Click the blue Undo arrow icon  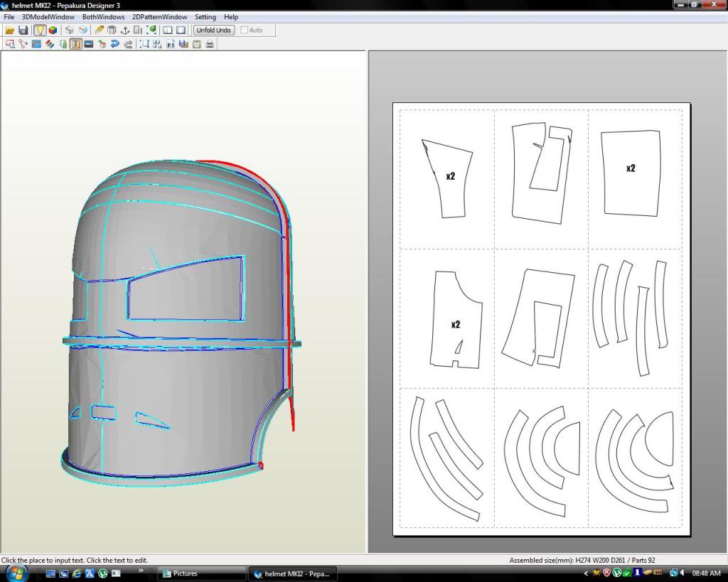click(x=115, y=44)
